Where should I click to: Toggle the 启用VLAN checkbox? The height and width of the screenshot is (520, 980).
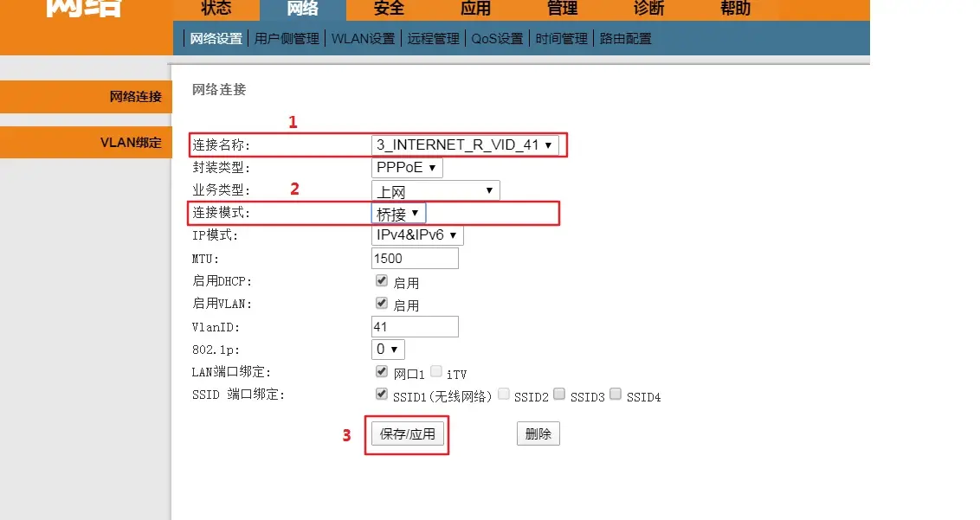click(382, 304)
